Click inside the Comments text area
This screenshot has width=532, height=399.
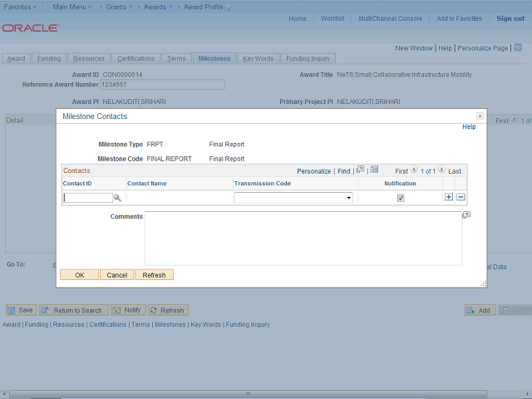(x=303, y=239)
